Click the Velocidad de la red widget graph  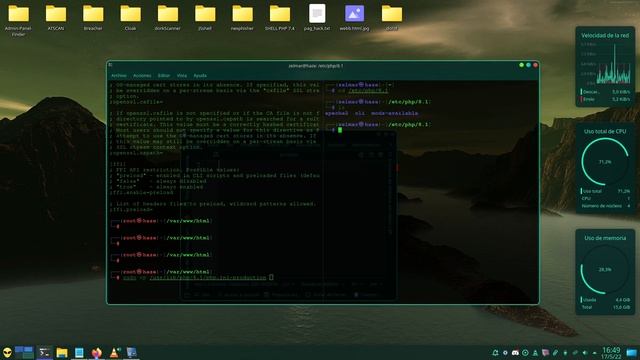(x=605, y=64)
